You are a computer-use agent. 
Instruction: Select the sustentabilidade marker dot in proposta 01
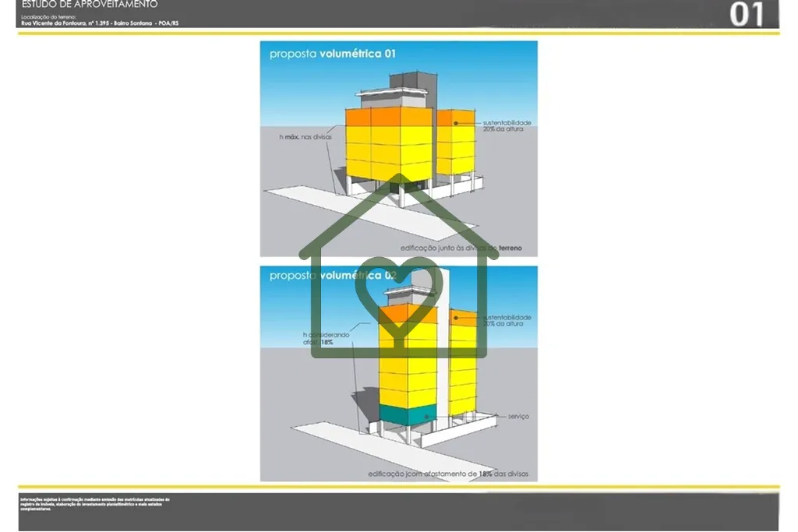point(456,123)
